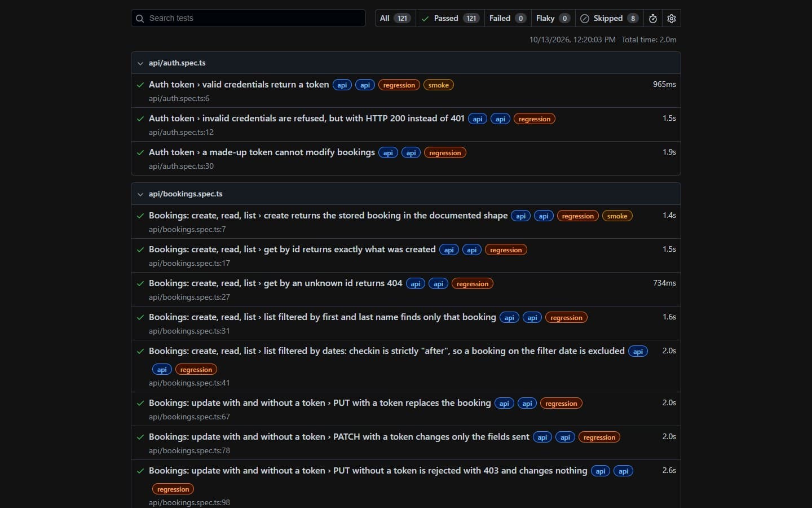Click the Total time: 2.0m text
The height and width of the screenshot is (508, 812).
click(649, 40)
